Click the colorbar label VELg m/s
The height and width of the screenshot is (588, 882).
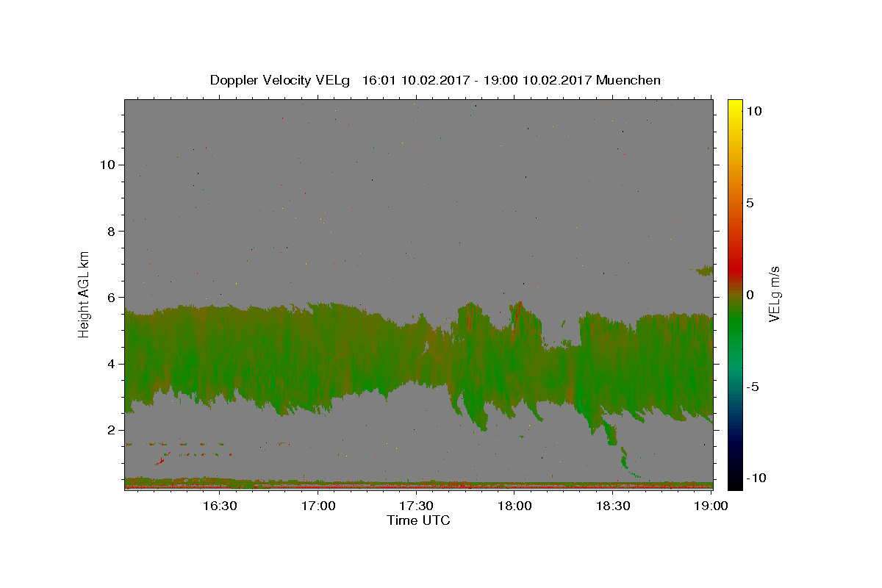pyautogui.click(x=774, y=294)
